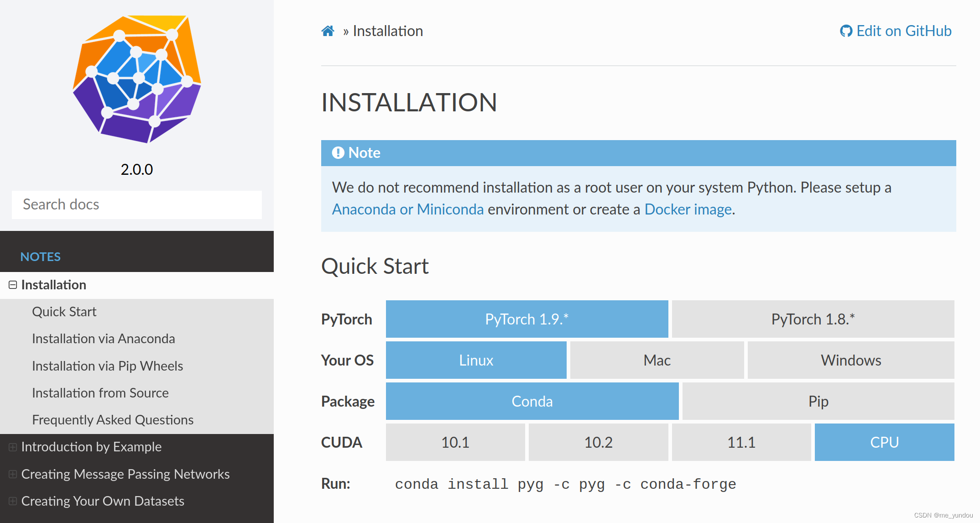The width and height of the screenshot is (980, 523).
Task: Follow Anaconda or Miniconda link
Action: point(407,209)
